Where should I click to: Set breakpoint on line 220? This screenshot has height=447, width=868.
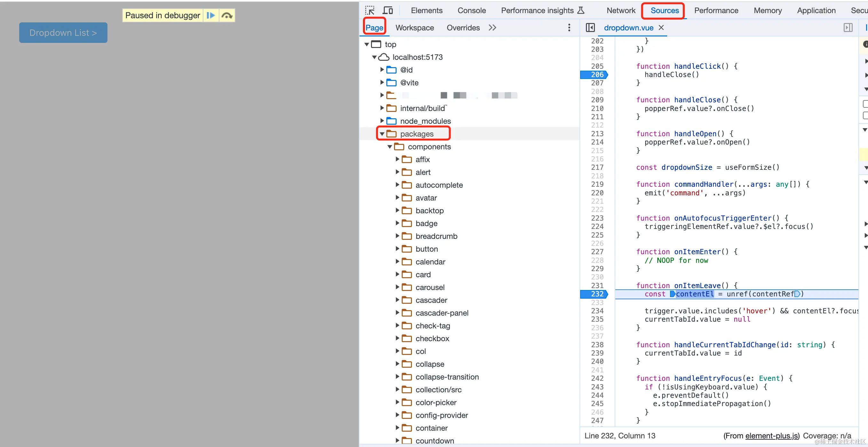pos(597,193)
